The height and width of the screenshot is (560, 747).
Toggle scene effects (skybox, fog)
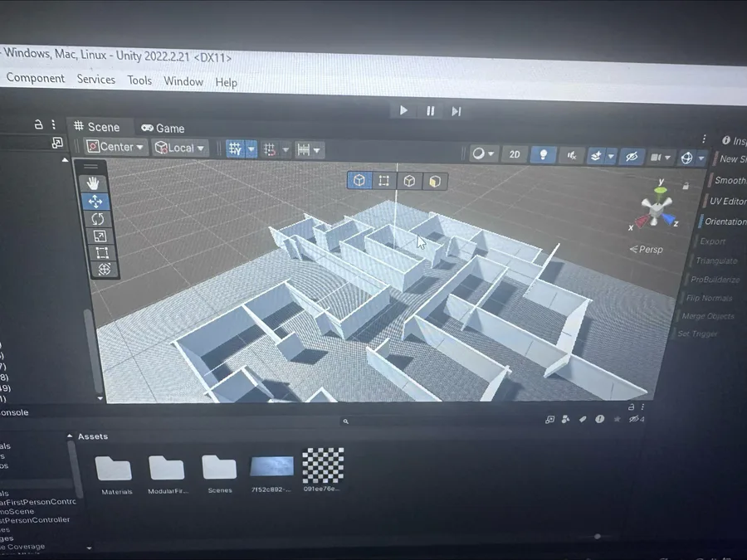pos(596,156)
